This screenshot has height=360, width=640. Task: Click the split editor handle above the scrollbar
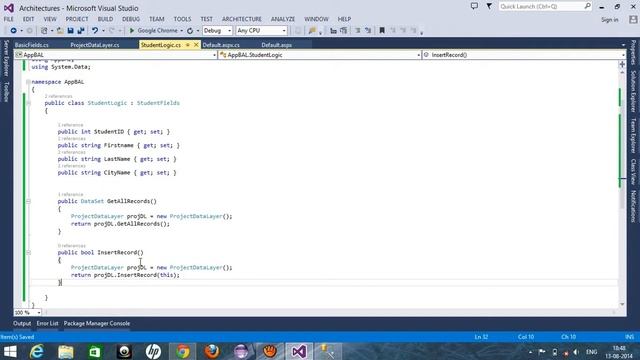[x=622, y=64]
